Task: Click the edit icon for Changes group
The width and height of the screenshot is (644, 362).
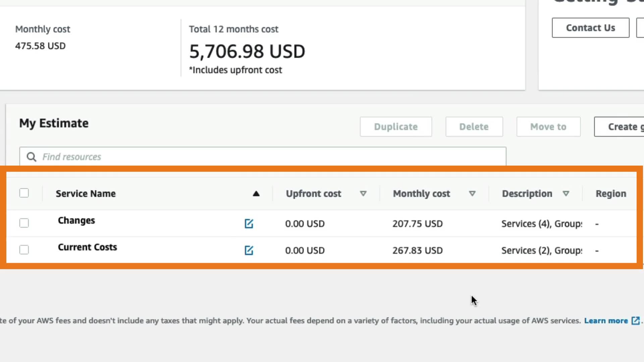Action: click(249, 224)
